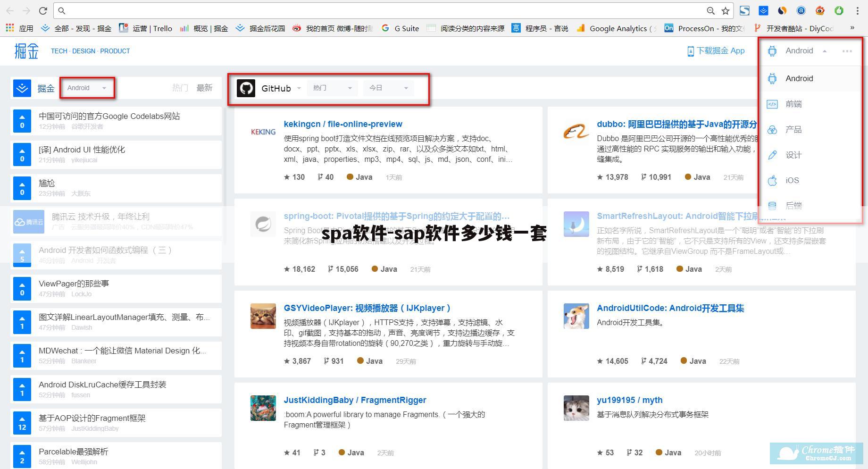The height and width of the screenshot is (469, 868).
Task: Click the JustKiddingBaby avatar image
Action: 263,408
